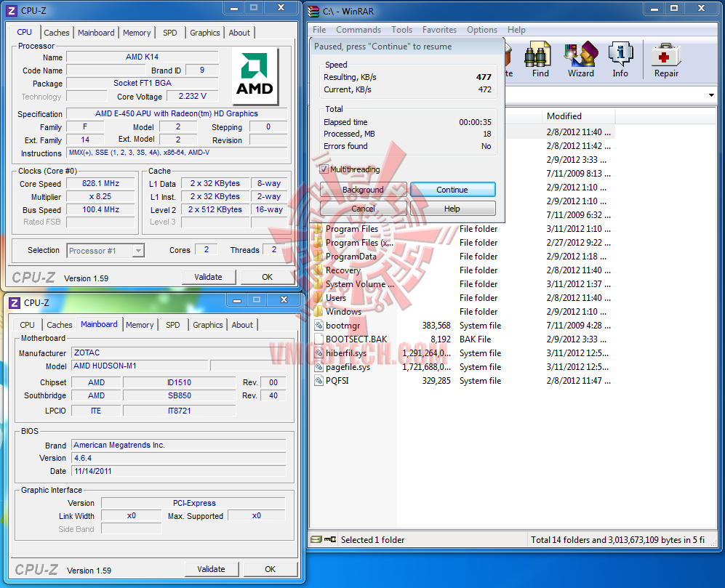725x588 pixels.
Task: Open the File menu in WinRAR
Action: click(319, 30)
